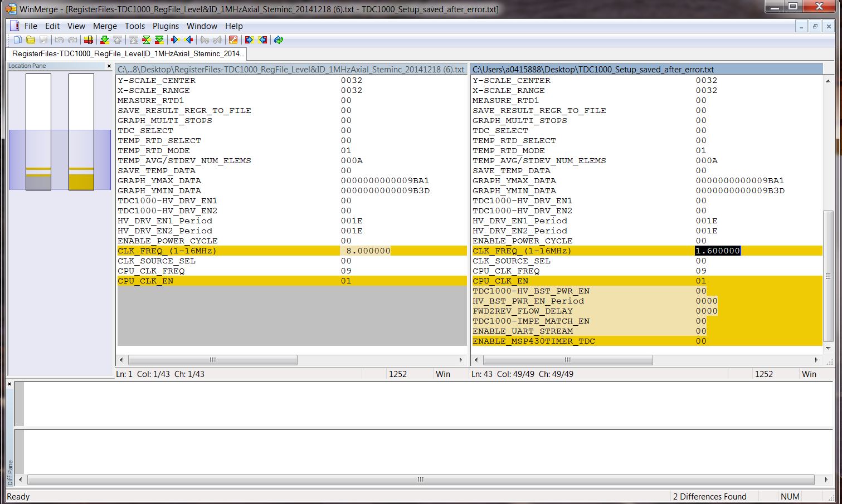Screen dimensions: 842x504
Task: Click HV_BST_PWR_EN_Period line in right pane
Action: point(647,301)
